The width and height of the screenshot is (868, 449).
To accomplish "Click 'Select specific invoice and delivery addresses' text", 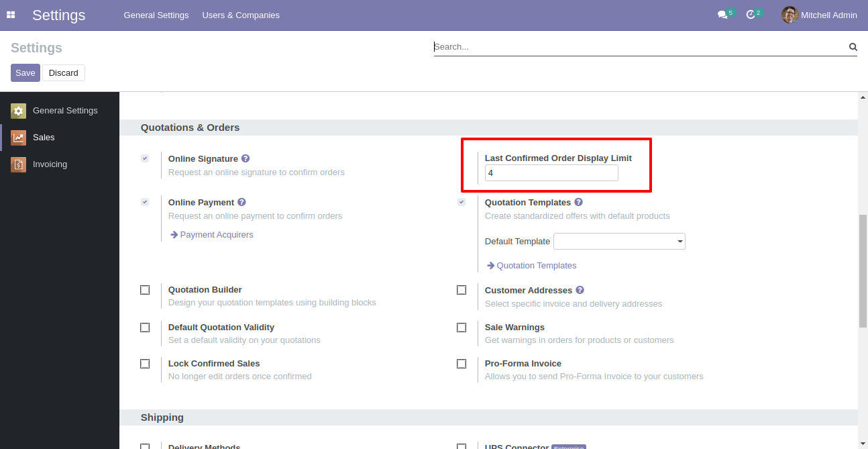I will tap(574, 304).
